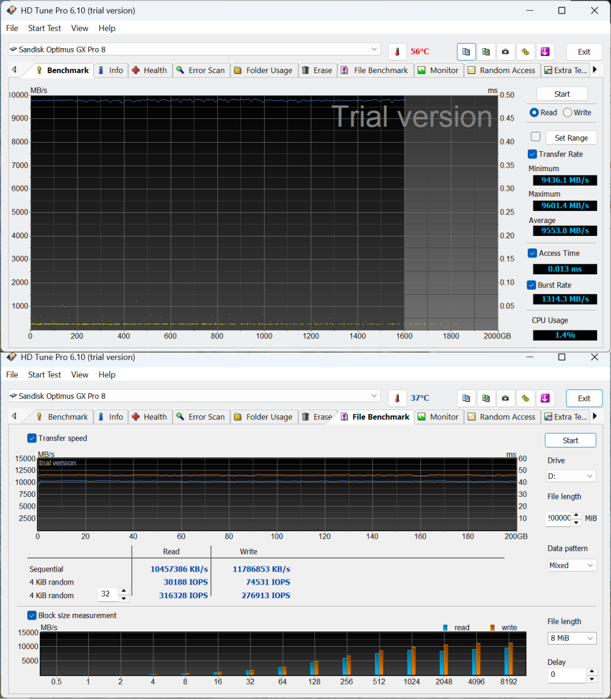
Task: Disable the Transfer speed checkbox
Action: pyautogui.click(x=32, y=438)
